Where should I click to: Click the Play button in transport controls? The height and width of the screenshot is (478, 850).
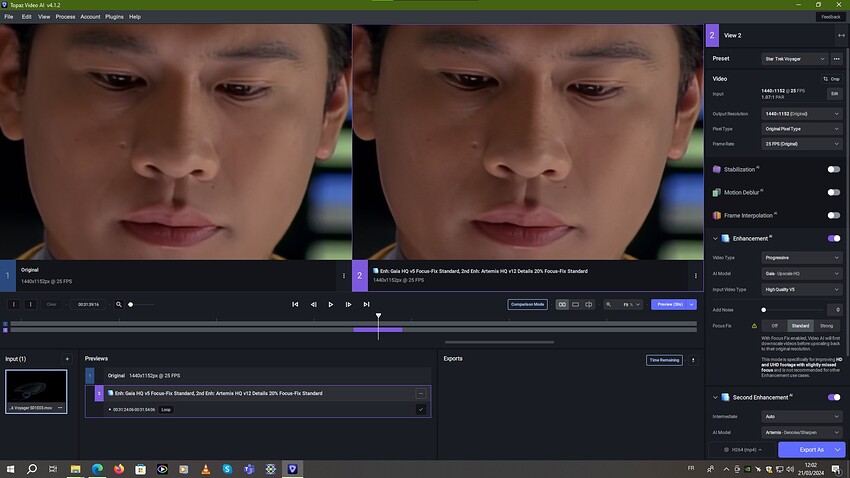click(x=331, y=304)
